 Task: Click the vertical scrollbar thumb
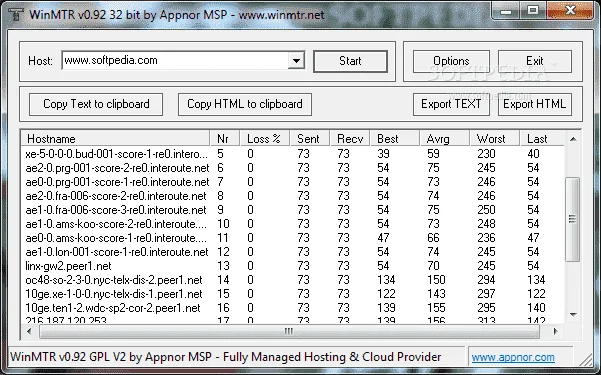573,219
